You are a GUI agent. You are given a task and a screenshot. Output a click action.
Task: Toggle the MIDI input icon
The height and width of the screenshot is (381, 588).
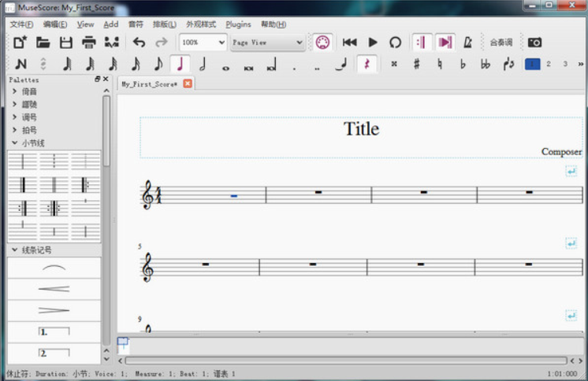(322, 43)
